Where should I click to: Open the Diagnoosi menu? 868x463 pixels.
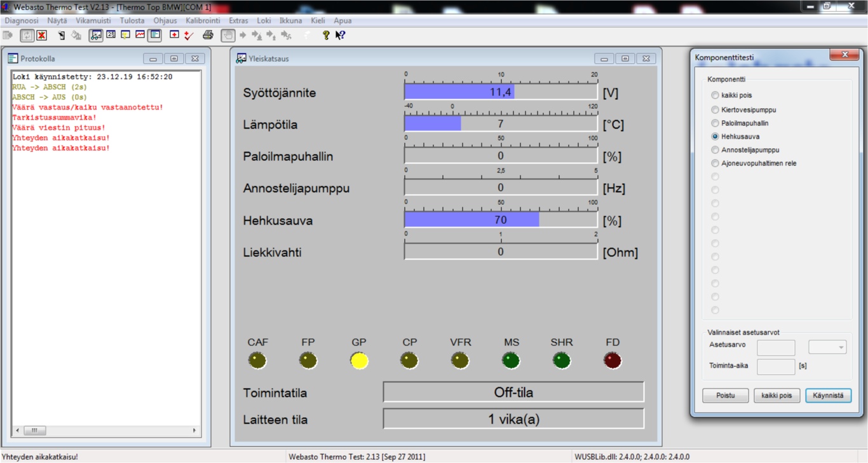22,20
